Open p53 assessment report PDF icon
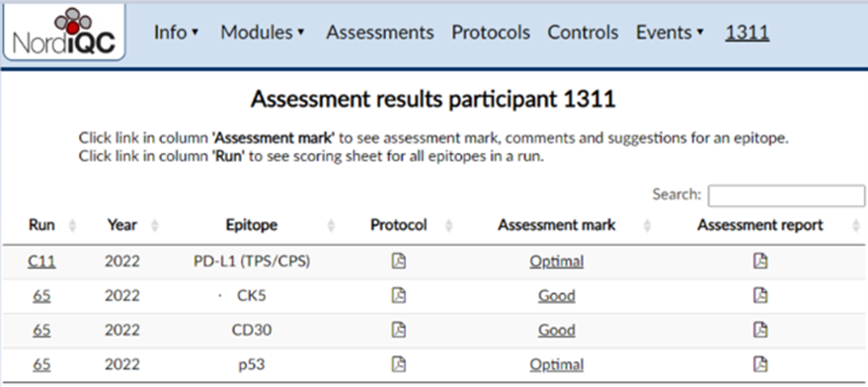The height and width of the screenshot is (387, 868). click(x=760, y=363)
